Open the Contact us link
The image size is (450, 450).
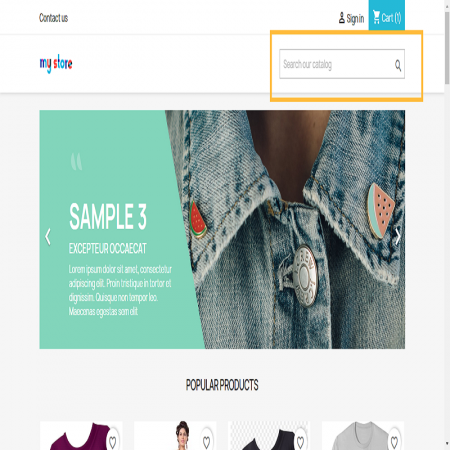pos(53,18)
